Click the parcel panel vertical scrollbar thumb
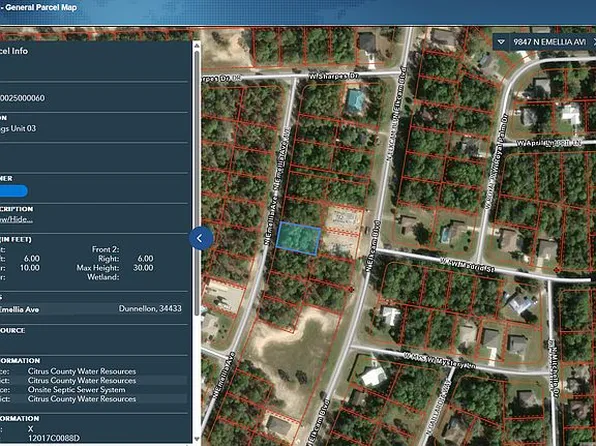This screenshot has height=446, width=596. pyautogui.click(x=197, y=183)
